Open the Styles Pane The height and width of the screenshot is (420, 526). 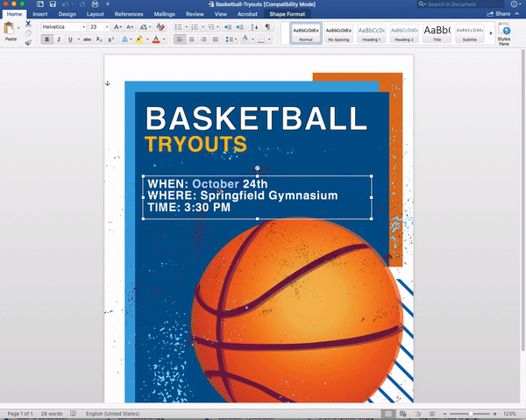click(x=504, y=34)
